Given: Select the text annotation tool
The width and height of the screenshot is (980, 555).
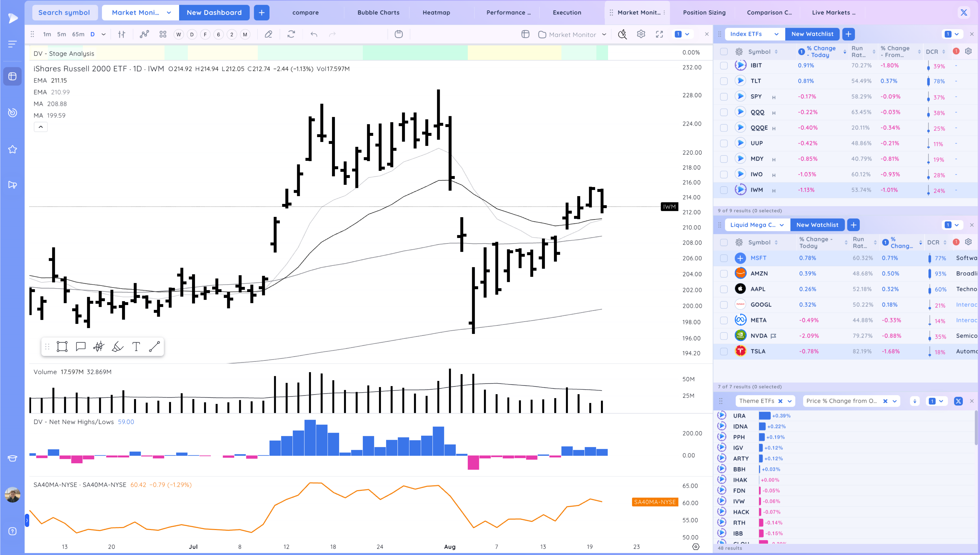Looking at the screenshot, I should 136,346.
